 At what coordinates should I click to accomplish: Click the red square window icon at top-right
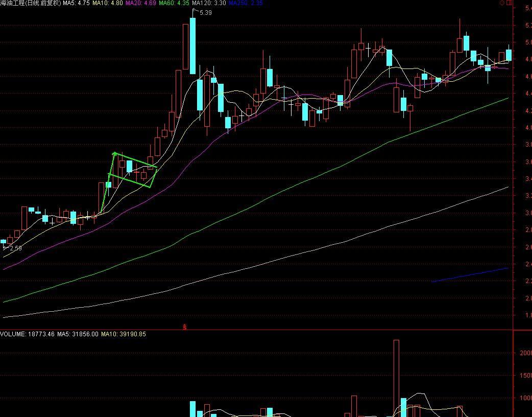click(x=509, y=3)
